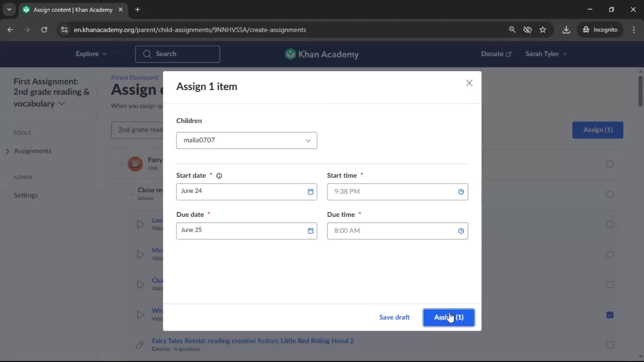
Task: Open the tab search chevron in the title bar
Action: [9, 9]
